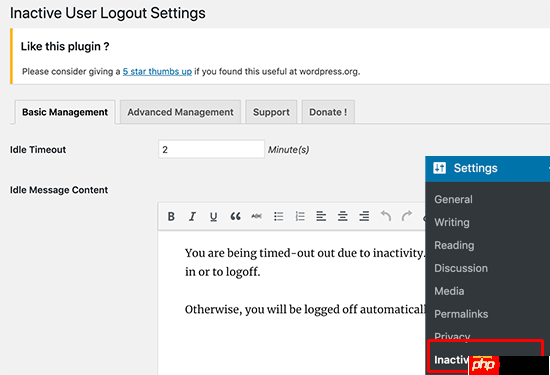Align text right in editor
The height and width of the screenshot is (375, 550).
tap(364, 216)
